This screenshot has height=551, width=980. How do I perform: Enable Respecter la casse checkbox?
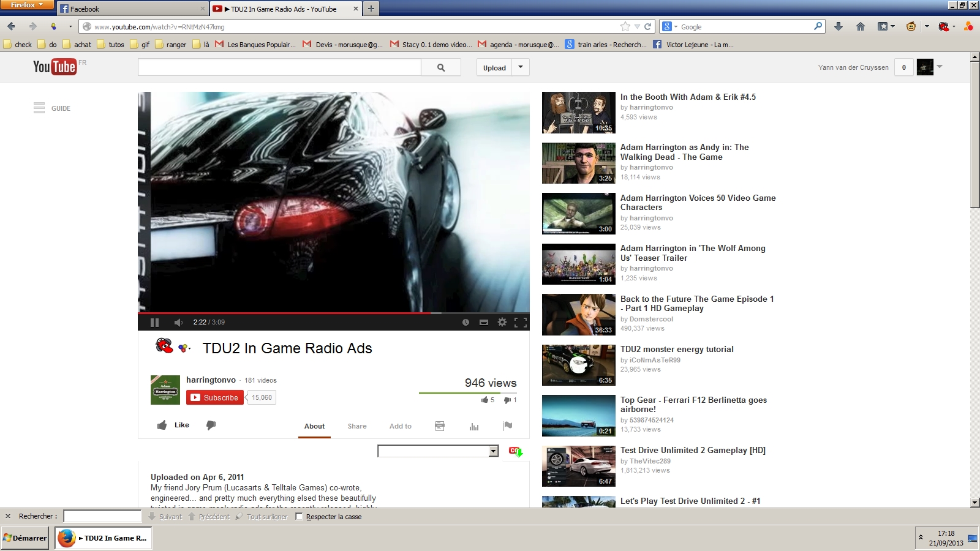click(299, 516)
